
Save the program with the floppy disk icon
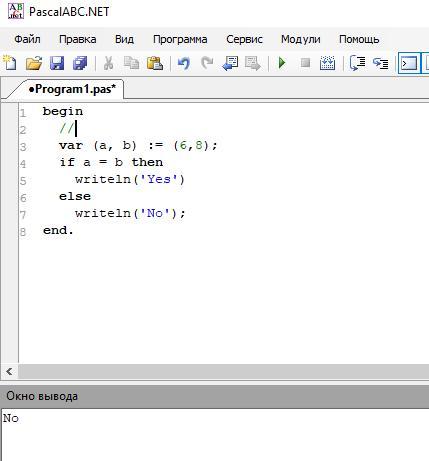pos(57,63)
